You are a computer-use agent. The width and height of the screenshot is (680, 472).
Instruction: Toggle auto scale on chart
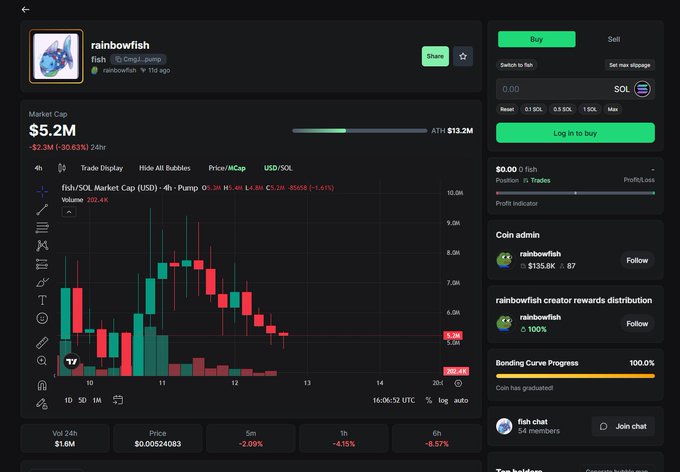coord(461,400)
